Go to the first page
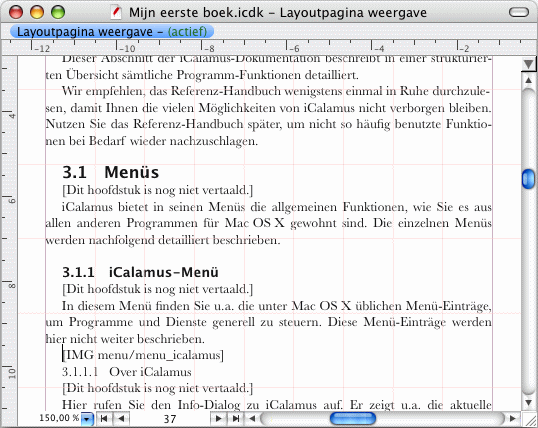The height and width of the screenshot is (428, 538). click(104, 418)
